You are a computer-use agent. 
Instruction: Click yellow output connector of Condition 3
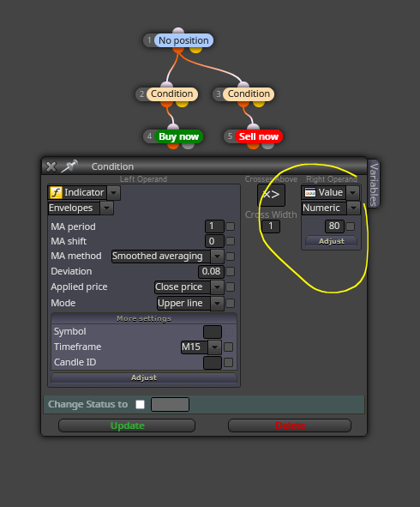pos(259,104)
